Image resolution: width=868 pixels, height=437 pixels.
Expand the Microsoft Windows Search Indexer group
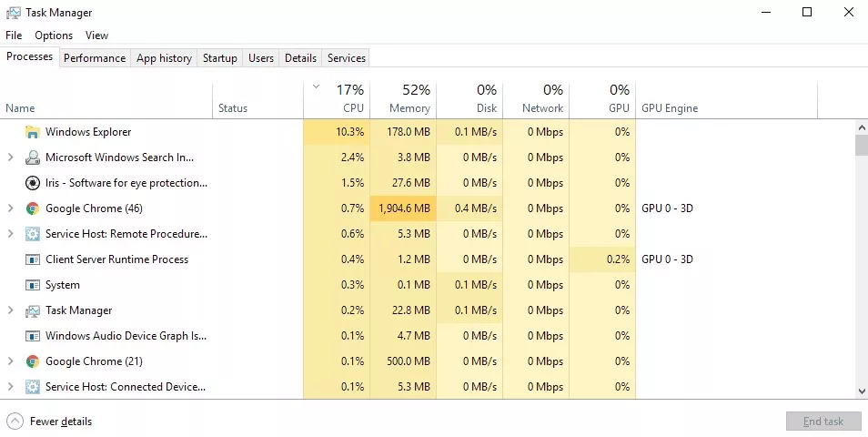point(10,158)
